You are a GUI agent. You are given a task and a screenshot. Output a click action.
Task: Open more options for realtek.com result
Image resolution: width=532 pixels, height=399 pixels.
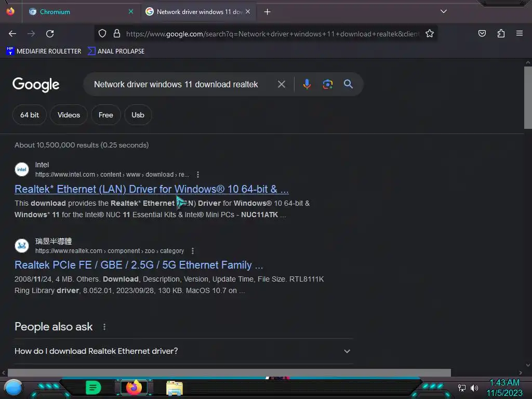tap(193, 251)
